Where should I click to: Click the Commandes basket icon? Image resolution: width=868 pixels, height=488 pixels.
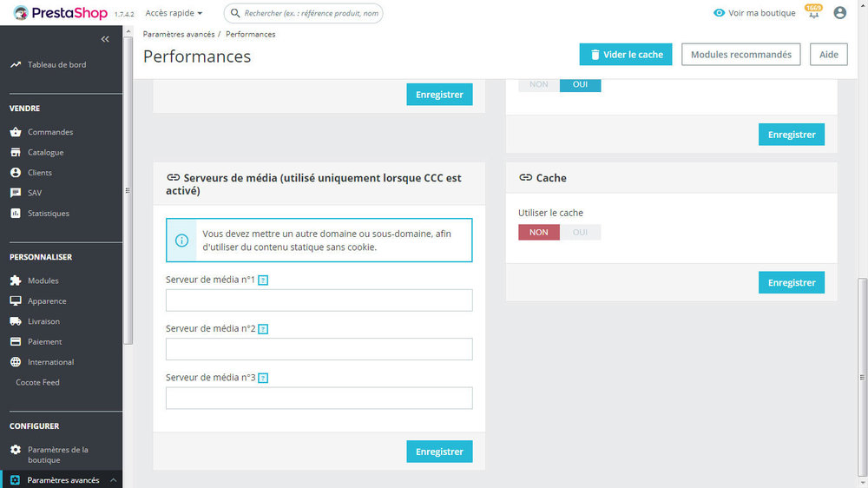pyautogui.click(x=16, y=132)
